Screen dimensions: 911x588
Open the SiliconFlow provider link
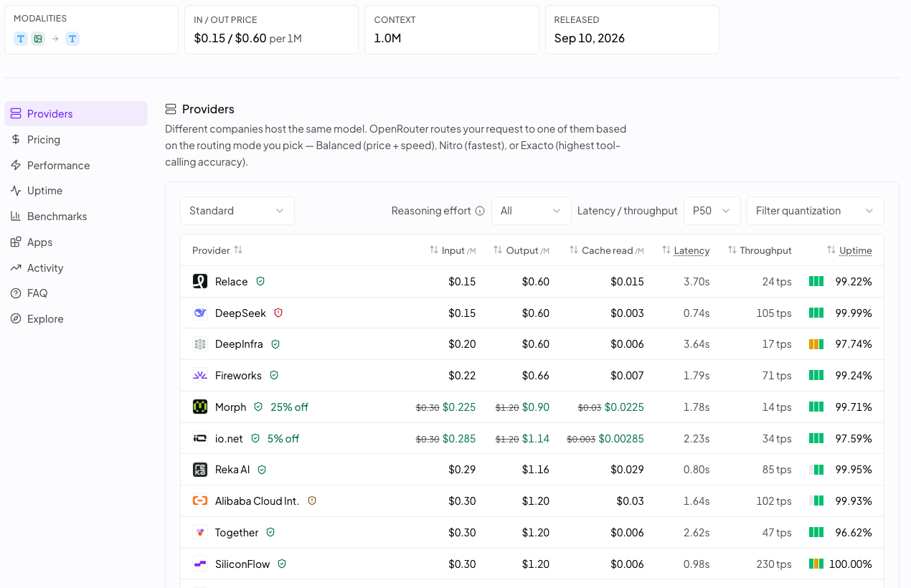coord(242,564)
